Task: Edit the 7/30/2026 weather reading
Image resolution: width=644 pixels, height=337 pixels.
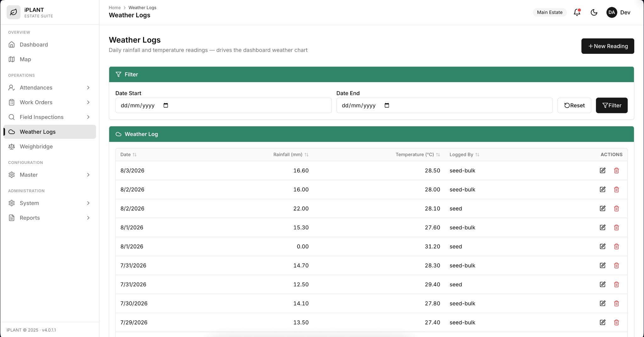Action: [602, 303]
